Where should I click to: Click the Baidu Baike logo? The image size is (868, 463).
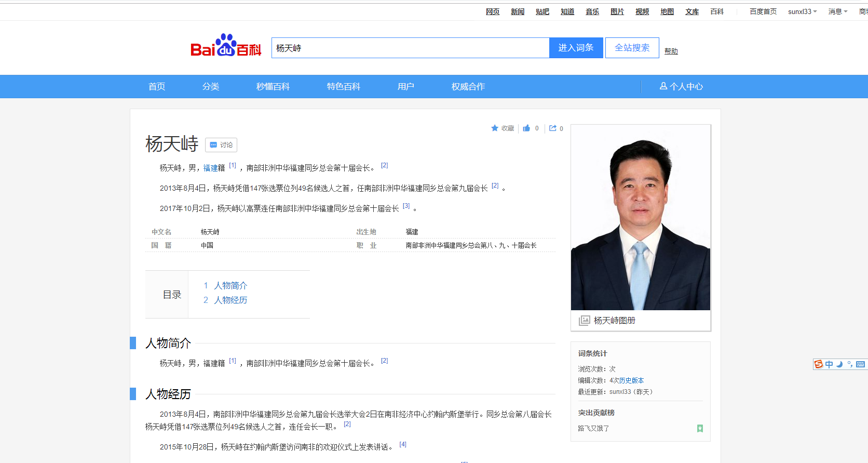coord(226,47)
